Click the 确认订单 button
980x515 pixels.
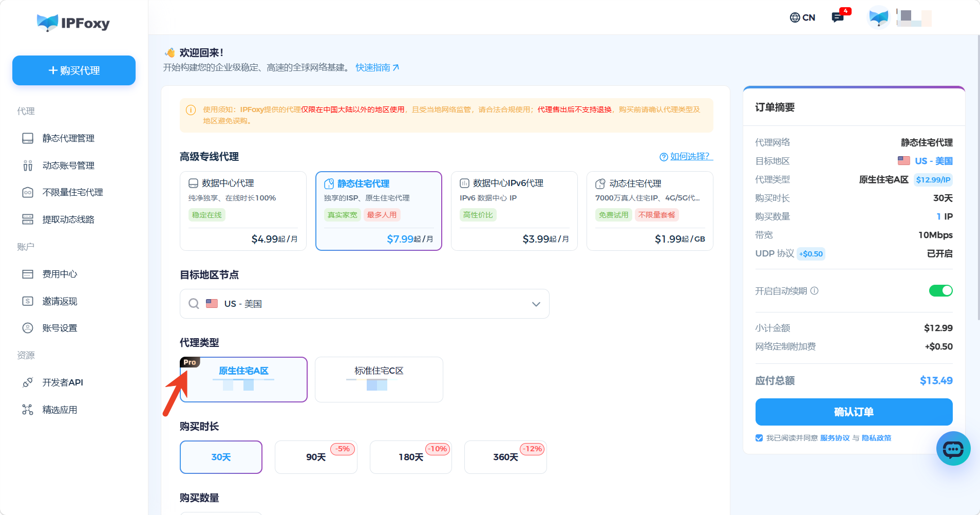[x=854, y=412]
